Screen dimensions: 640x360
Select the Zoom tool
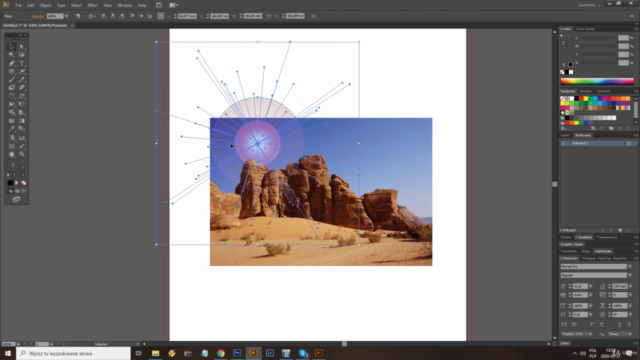(22, 154)
